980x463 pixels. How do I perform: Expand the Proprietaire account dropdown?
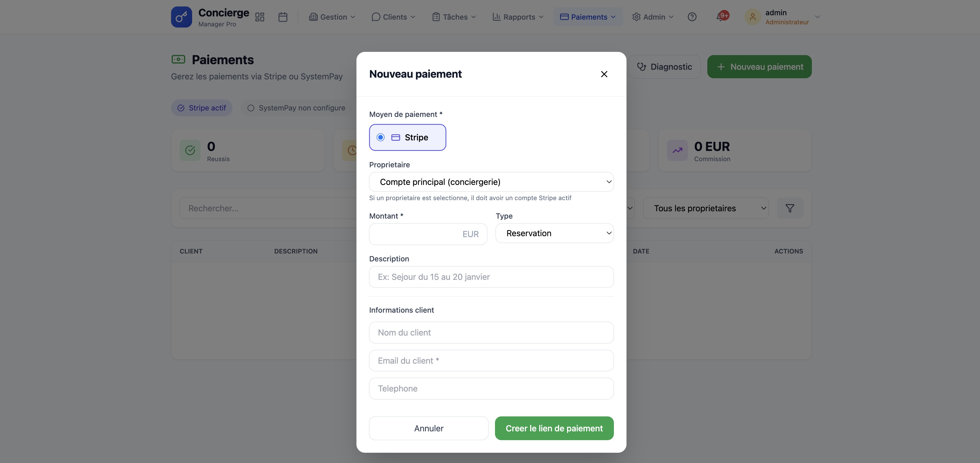pyautogui.click(x=491, y=182)
